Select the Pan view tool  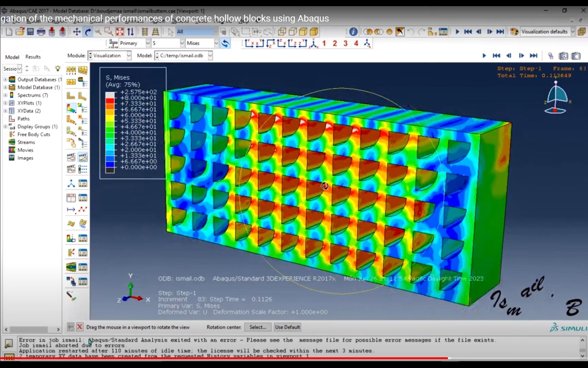(x=77, y=32)
